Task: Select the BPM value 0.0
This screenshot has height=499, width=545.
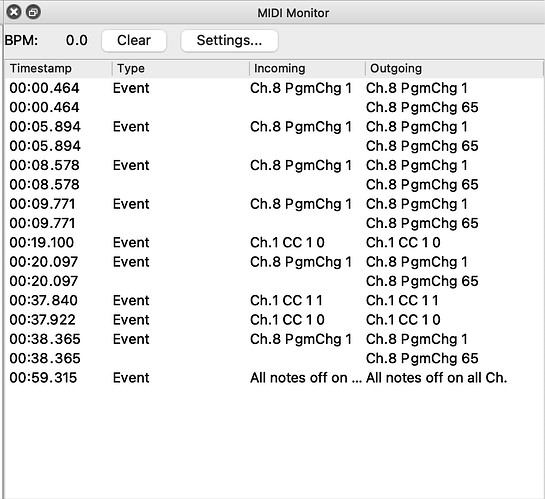Action: [76, 41]
